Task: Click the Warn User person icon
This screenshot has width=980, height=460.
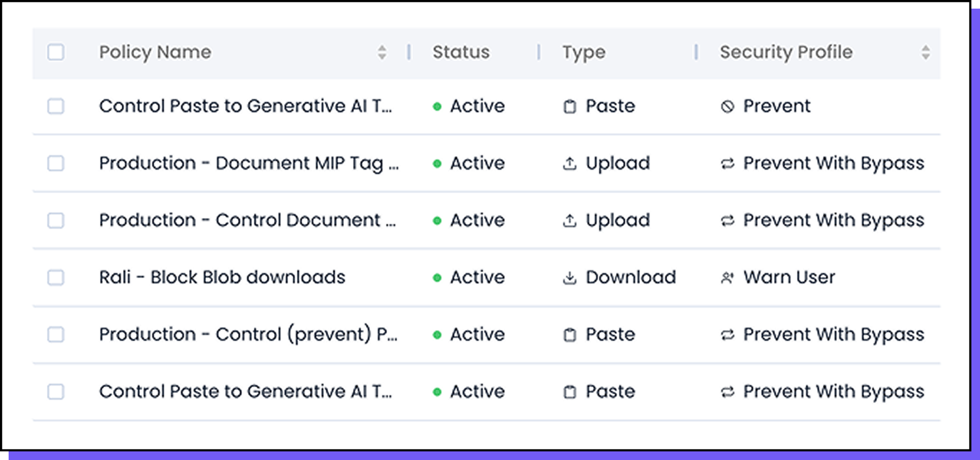Action: click(727, 278)
